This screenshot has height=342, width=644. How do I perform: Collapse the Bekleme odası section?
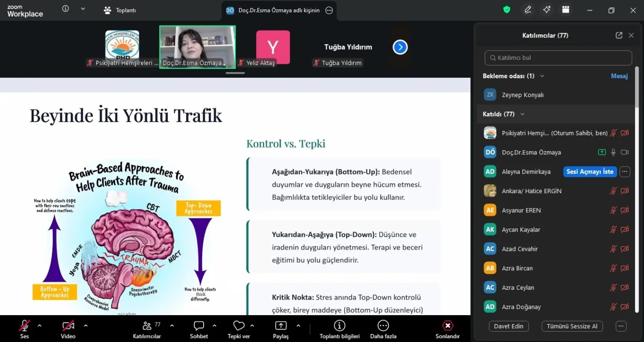click(542, 76)
